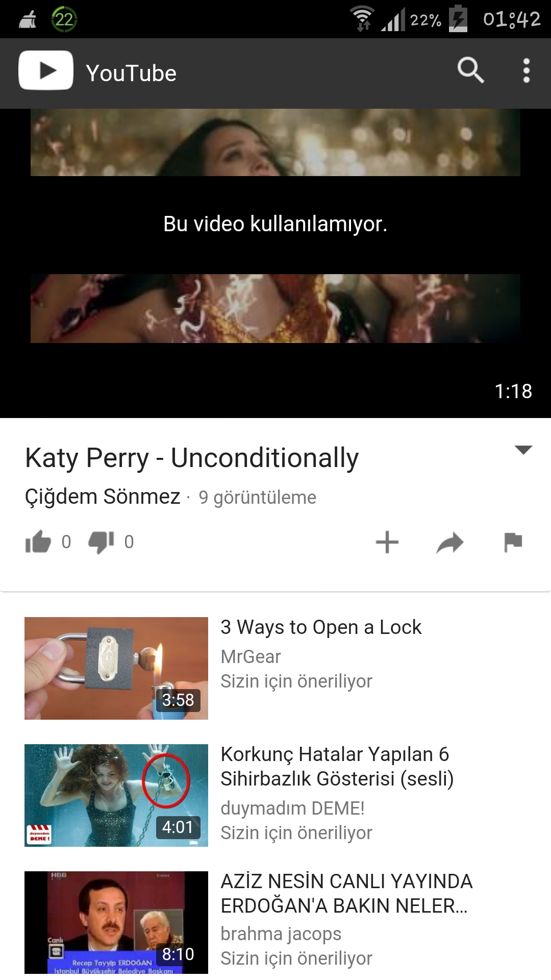
Task: Open the '3 Ways to Open a Lock' video
Action: [321, 627]
